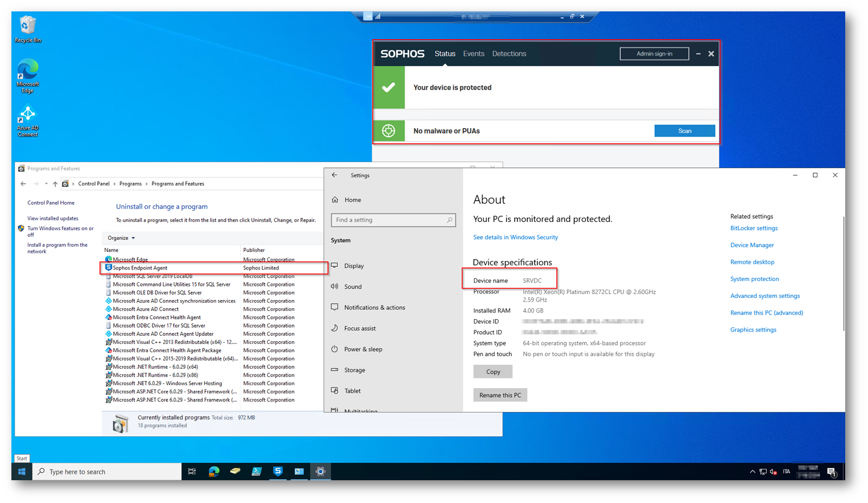Open Microsoft Edge desktop shortcut
This screenshot has height=503, width=868.
[27, 76]
